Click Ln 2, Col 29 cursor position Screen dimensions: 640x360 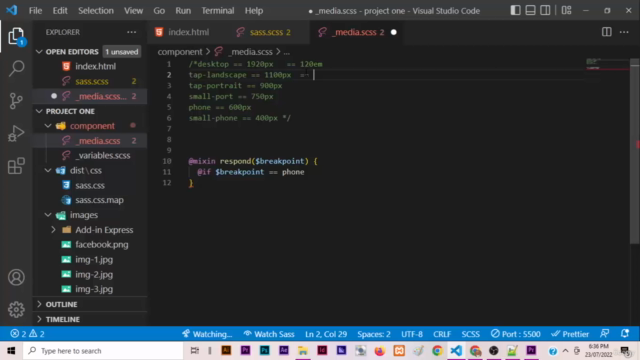pyautogui.click(x=326, y=334)
